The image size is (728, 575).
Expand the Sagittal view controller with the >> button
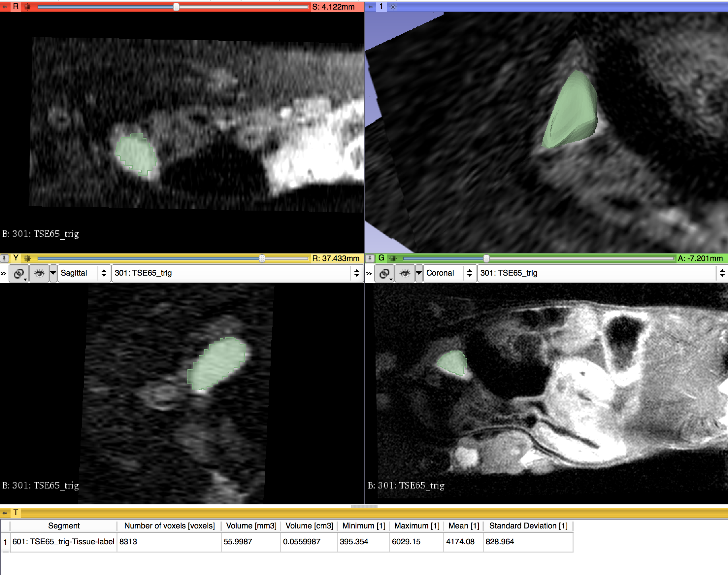pos(3,273)
